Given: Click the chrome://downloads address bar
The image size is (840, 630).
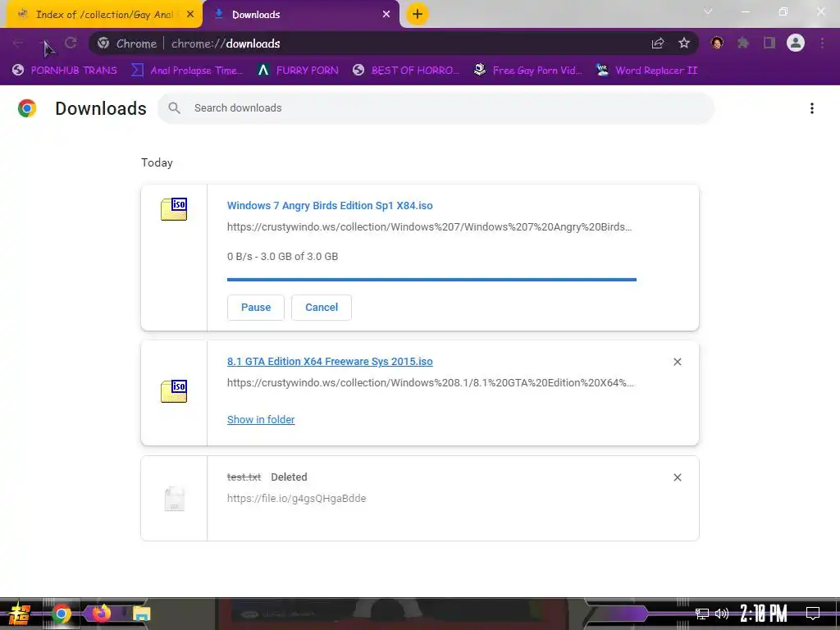Looking at the screenshot, I should pyautogui.click(x=394, y=43).
